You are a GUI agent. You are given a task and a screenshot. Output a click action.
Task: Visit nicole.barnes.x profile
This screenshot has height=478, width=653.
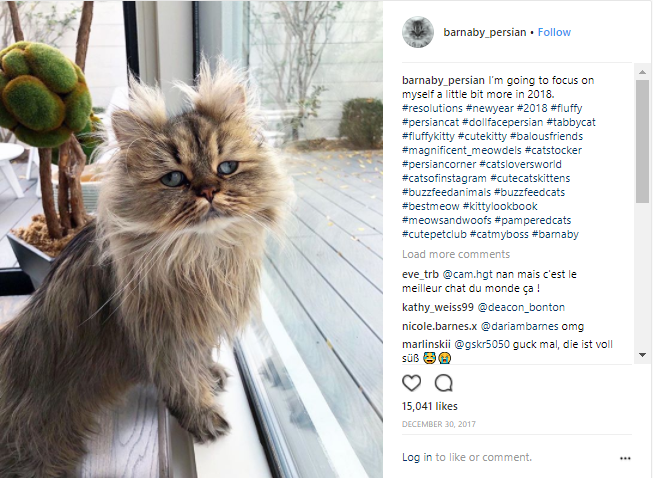pyautogui.click(x=439, y=326)
